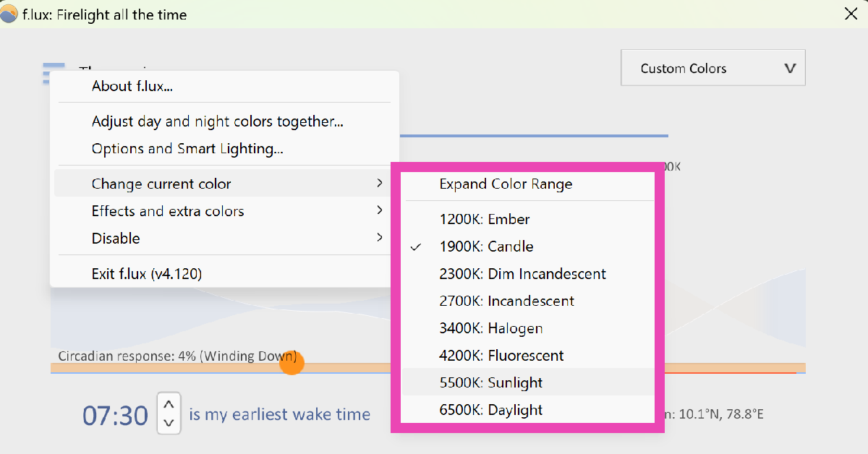Screen dimensions: 868x454
Task: Select Exit f.lux (v4.120)
Action: tap(224, 274)
